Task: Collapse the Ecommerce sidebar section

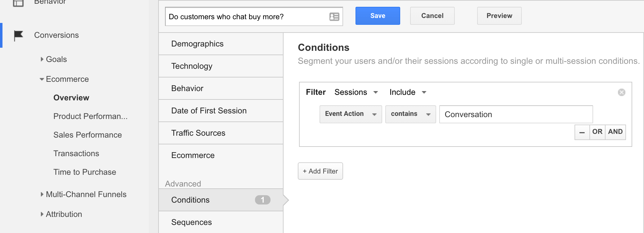Action: click(42, 79)
